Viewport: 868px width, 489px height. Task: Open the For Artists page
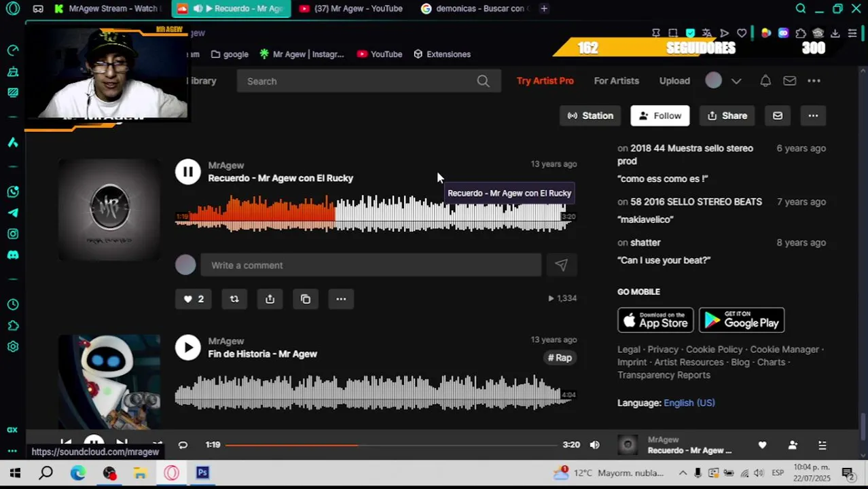pyautogui.click(x=616, y=81)
